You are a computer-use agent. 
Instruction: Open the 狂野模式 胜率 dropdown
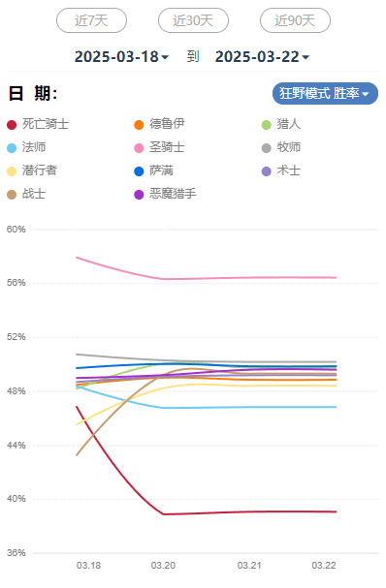point(325,93)
